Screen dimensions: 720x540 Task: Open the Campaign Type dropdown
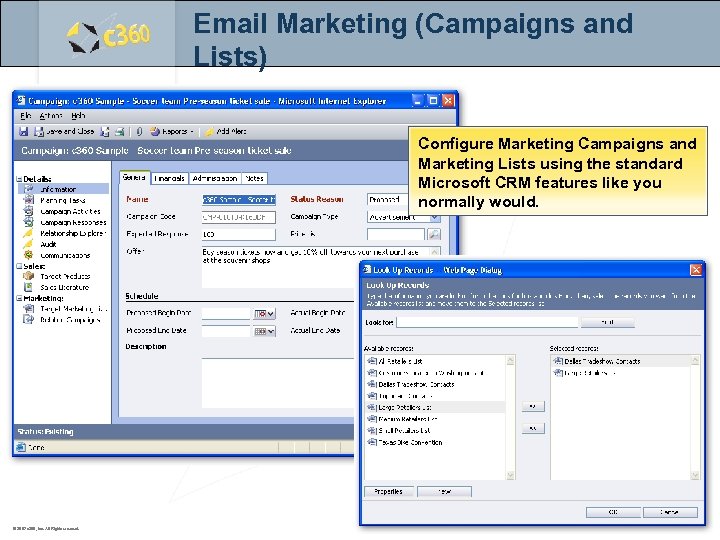pyautogui.click(x=435, y=217)
